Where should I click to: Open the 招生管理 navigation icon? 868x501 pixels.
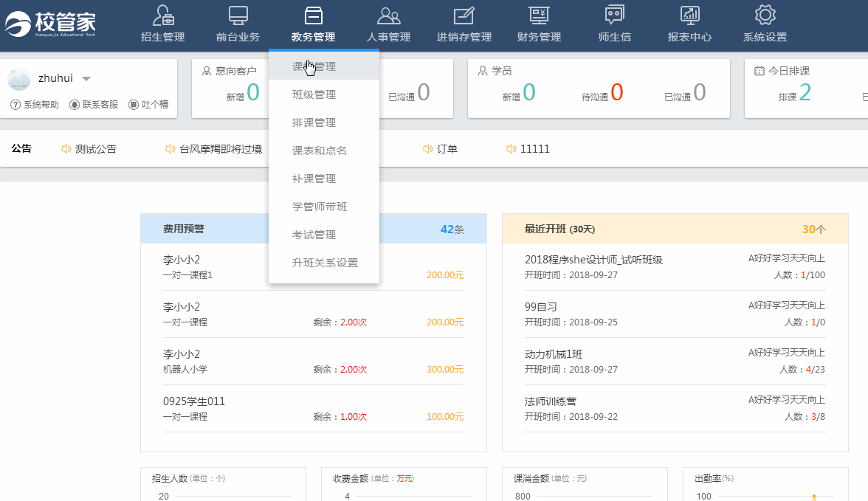click(163, 15)
